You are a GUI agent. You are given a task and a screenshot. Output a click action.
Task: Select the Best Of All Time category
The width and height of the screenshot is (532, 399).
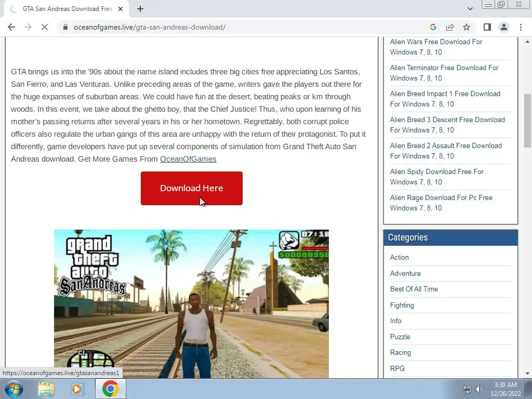click(414, 289)
